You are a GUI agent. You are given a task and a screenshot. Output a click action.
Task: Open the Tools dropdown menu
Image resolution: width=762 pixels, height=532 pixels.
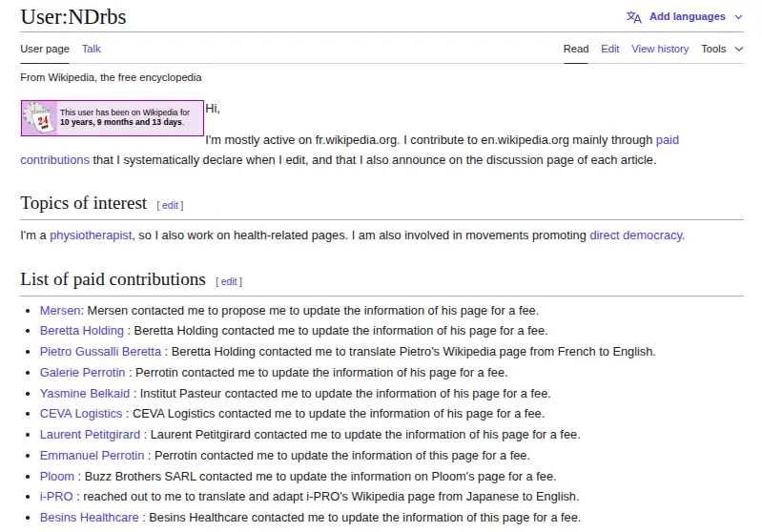pyautogui.click(x=722, y=49)
